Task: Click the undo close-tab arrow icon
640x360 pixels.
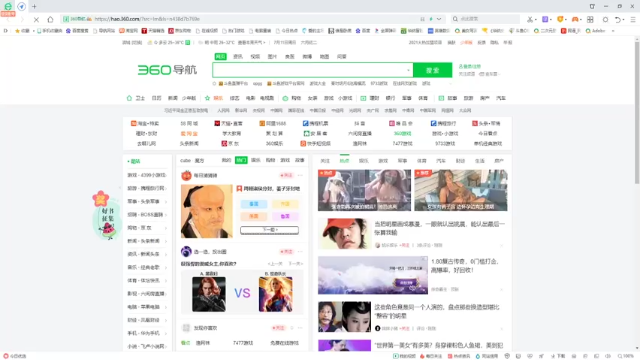Action: (618, 19)
